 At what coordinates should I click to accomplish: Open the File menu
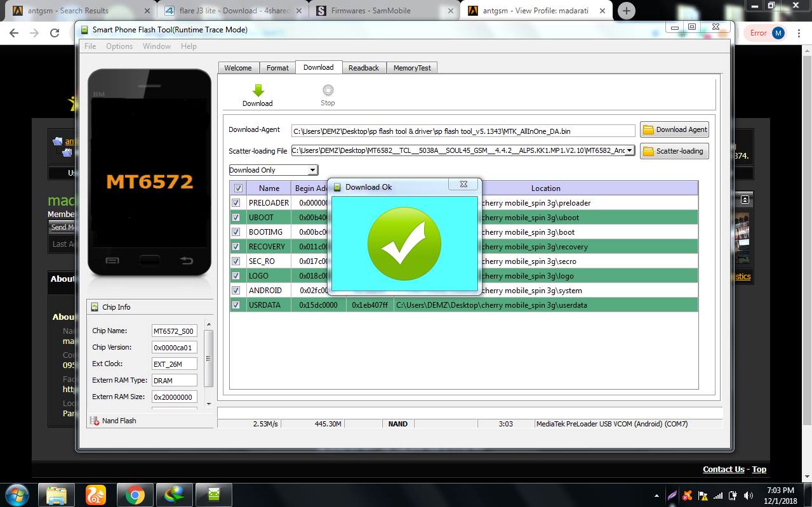90,46
